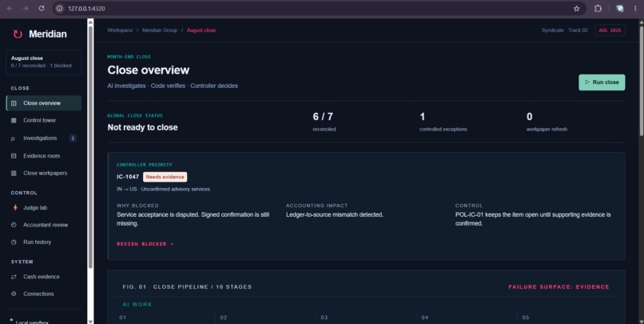
Task: Click the Unconfirmed advisory services text
Action: point(175,189)
